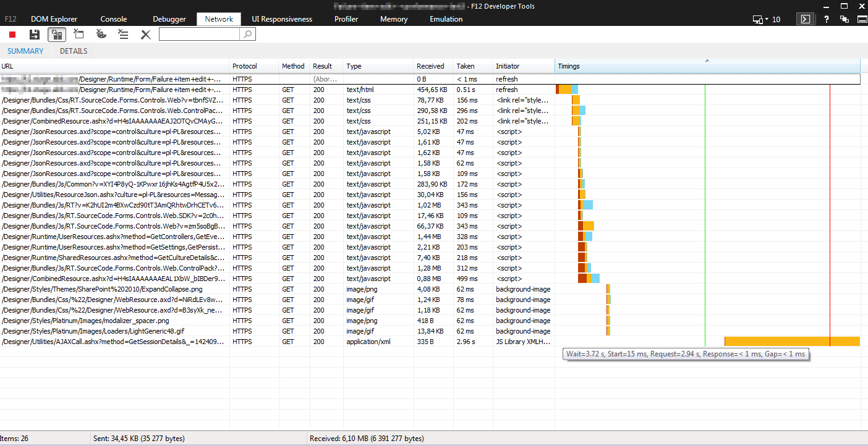Switch to the UI Responsiveness tab
Image resolution: width=868 pixels, height=446 pixels.
click(x=282, y=19)
